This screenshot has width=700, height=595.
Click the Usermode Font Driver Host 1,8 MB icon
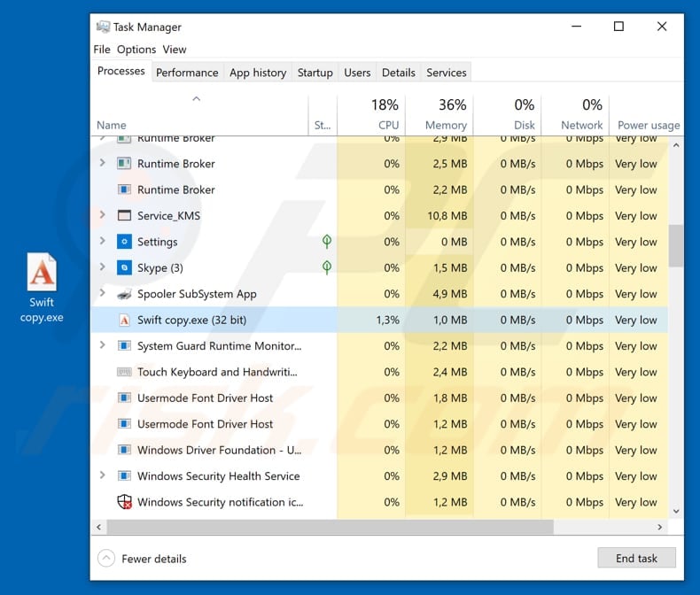124,398
